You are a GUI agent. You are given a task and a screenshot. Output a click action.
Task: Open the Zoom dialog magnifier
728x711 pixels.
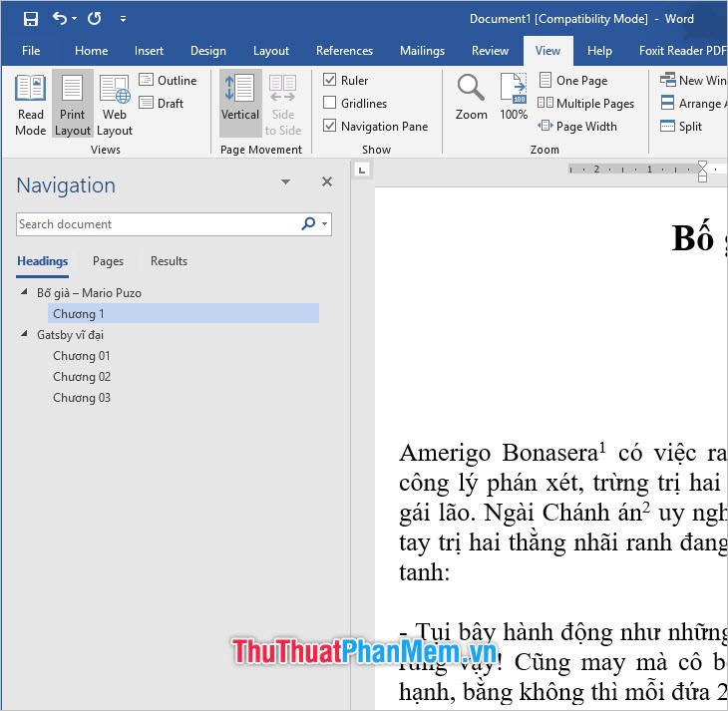pos(472,97)
